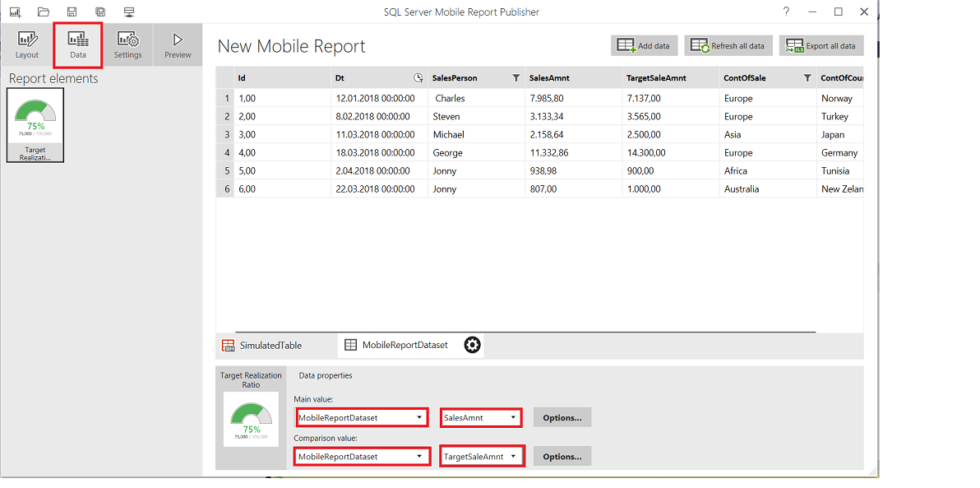Screen dimensions: 980x488
Task: Click the new mobile report icon
Action: (x=15, y=12)
